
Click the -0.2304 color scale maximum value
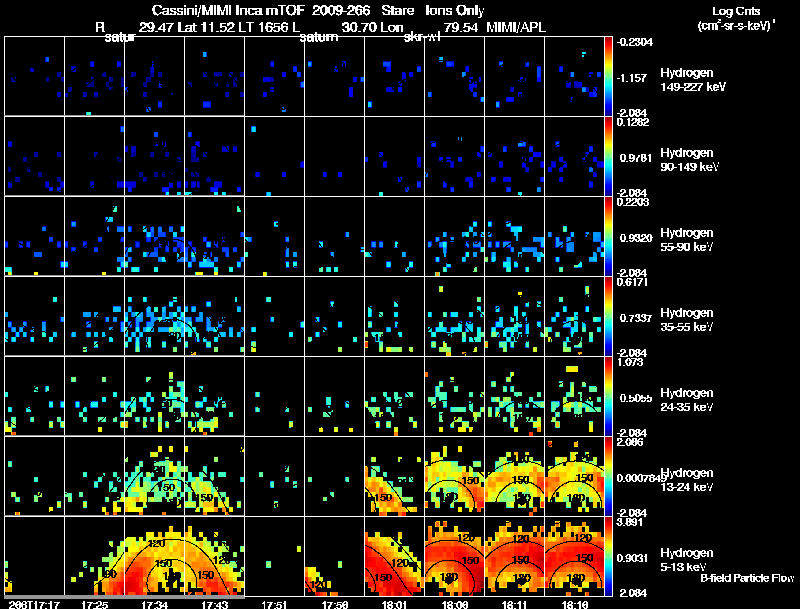pos(634,42)
